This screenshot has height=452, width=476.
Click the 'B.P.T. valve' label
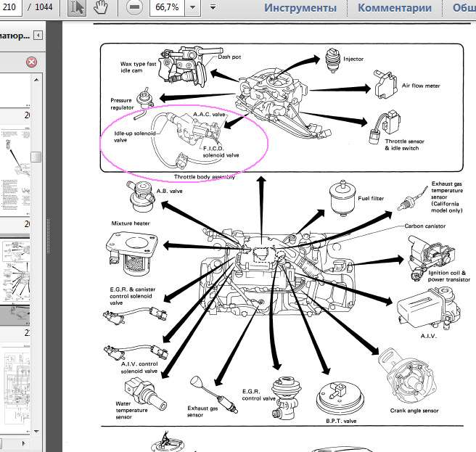click(341, 421)
